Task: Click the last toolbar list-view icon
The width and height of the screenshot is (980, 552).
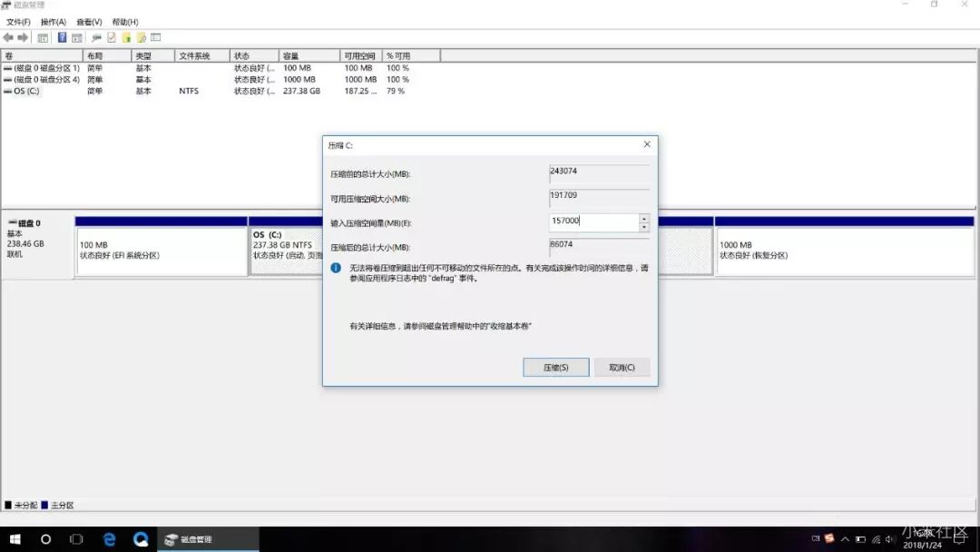Action: pos(156,37)
